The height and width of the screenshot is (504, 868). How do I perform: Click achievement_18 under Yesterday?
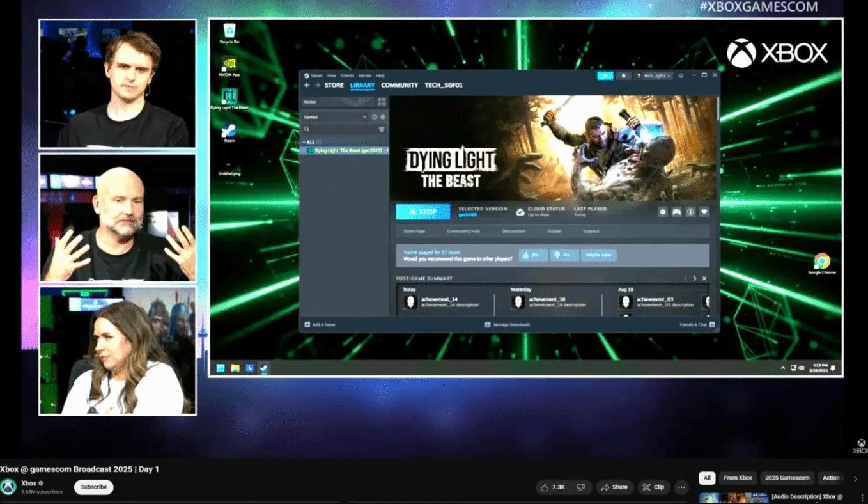click(548, 302)
